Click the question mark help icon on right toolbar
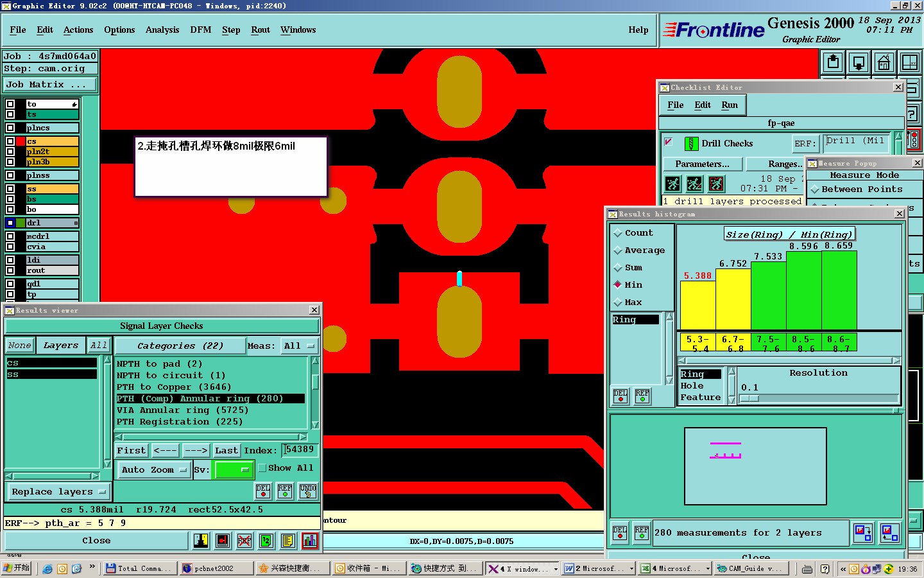The height and width of the screenshot is (578, 924). click(912, 114)
